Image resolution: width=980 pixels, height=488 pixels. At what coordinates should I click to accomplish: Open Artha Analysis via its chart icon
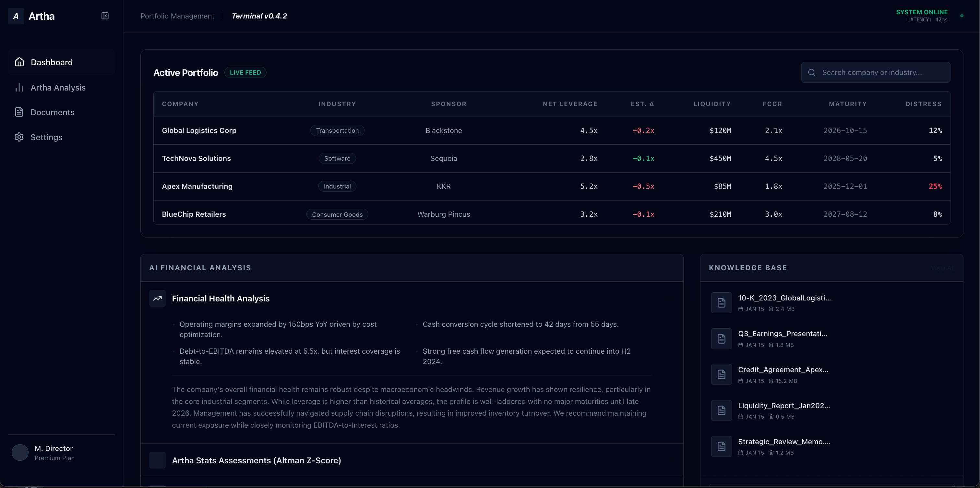tap(19, 87)
